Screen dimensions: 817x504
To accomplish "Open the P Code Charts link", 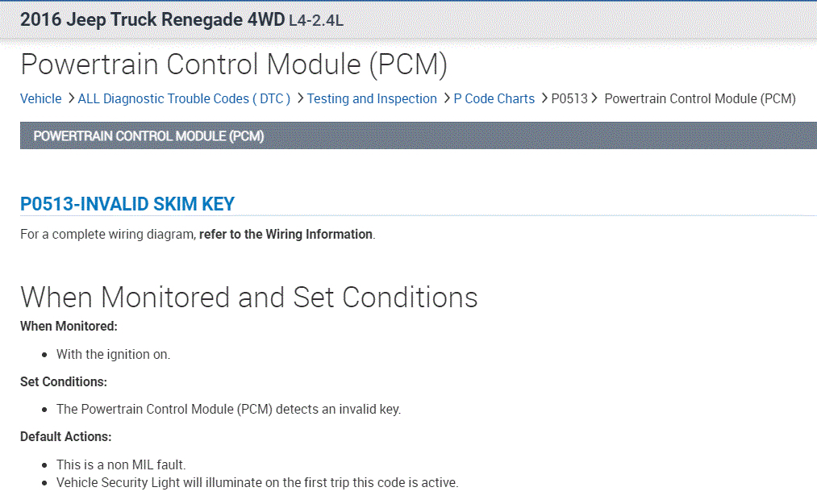I will click(494, 98).
